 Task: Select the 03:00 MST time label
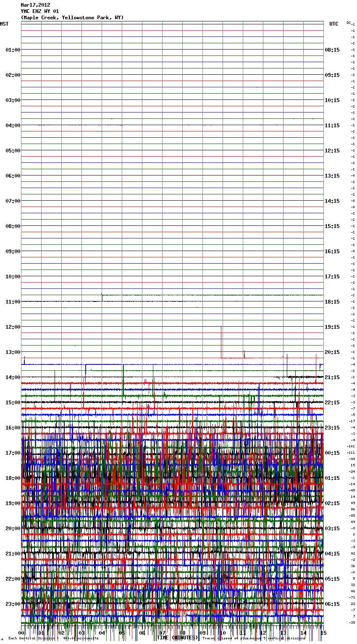click(13, 100)
